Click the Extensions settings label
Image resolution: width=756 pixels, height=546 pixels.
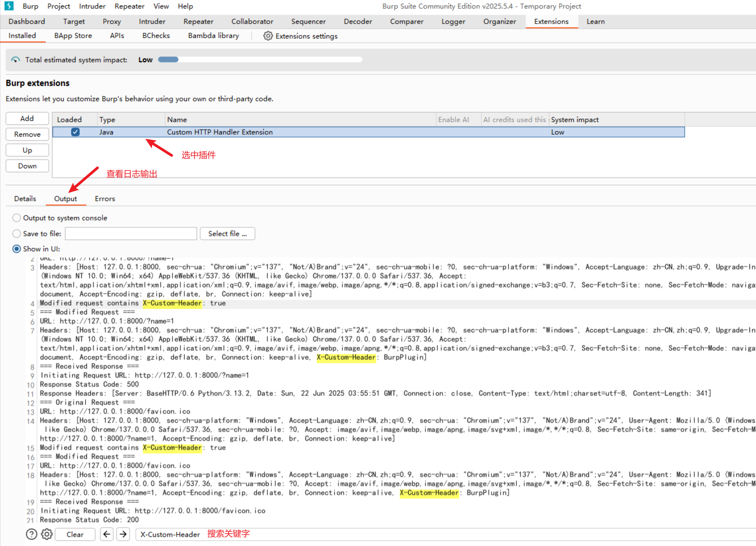pyautogui.click(x=306, y=36)
